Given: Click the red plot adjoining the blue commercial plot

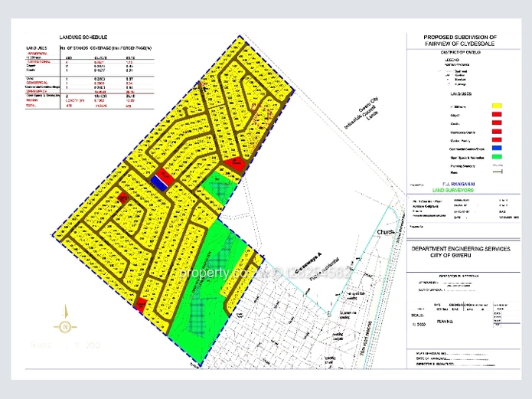Looking at the screenshot, I should (x=165, y=176).
